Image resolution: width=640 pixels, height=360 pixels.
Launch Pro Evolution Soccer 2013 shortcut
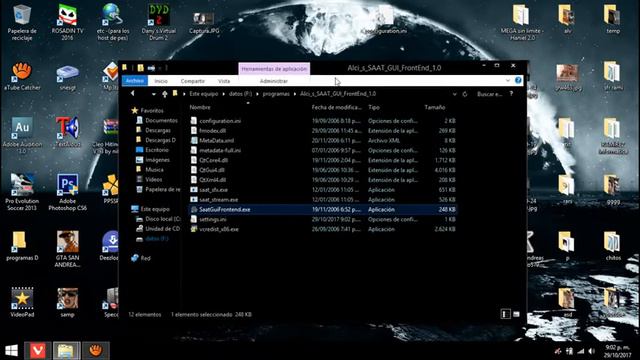22,192
